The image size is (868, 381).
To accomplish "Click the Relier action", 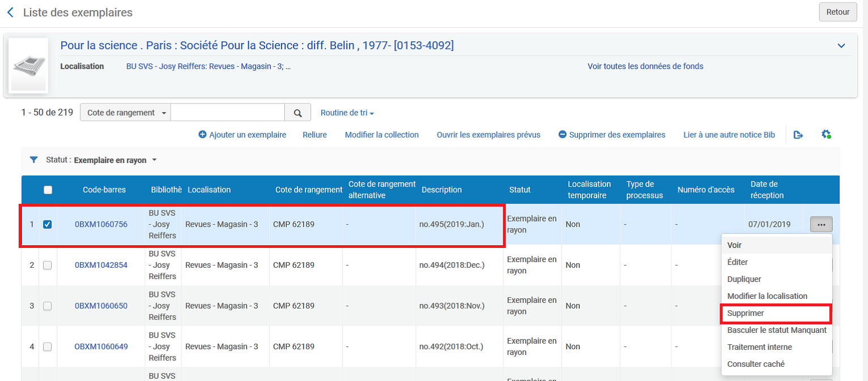I will tap(314, 135).
